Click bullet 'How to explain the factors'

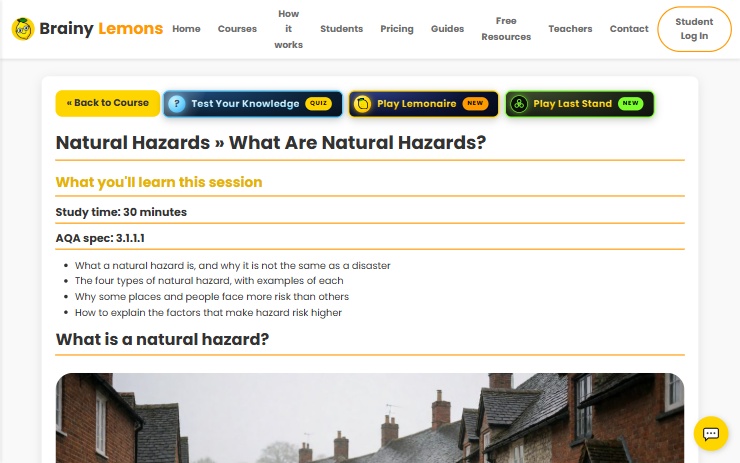pos(208,312)
